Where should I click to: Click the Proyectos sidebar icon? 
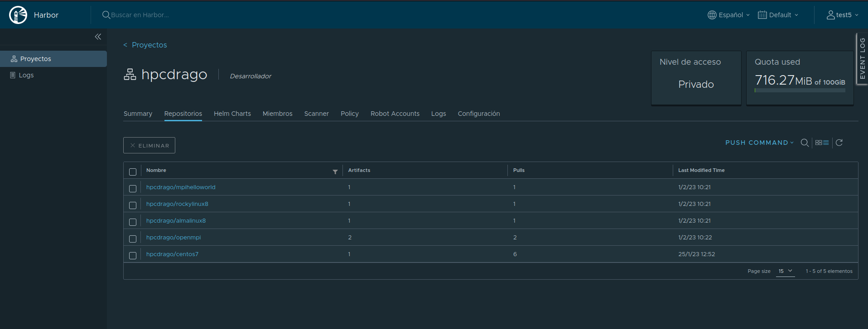click(14, 59)
